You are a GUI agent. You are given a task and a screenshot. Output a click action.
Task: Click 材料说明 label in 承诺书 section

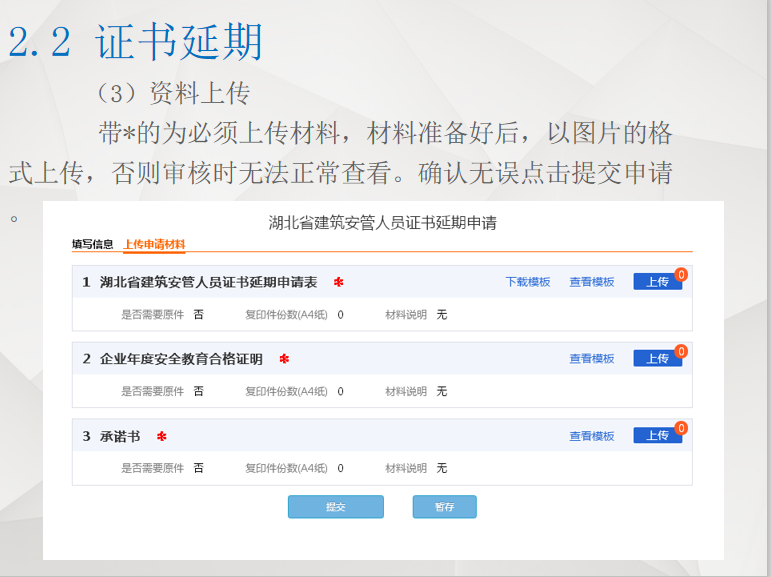406,468
